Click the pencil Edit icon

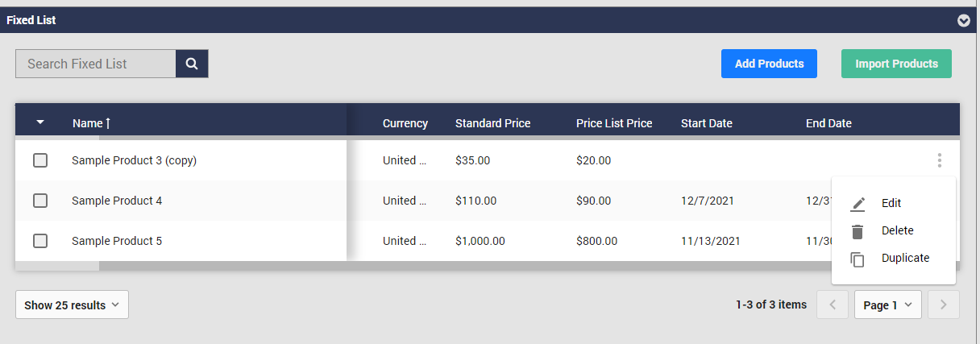click(857, 204)
